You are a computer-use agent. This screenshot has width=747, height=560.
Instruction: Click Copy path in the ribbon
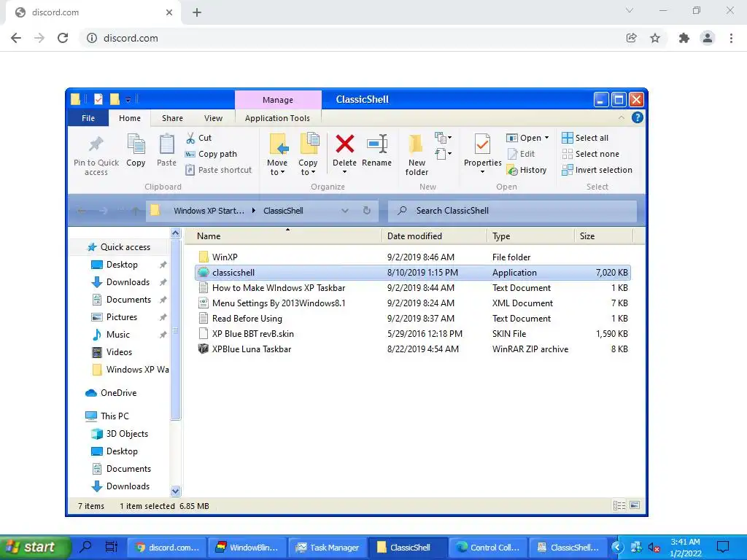pyautogui.click(x=211, y=154)
